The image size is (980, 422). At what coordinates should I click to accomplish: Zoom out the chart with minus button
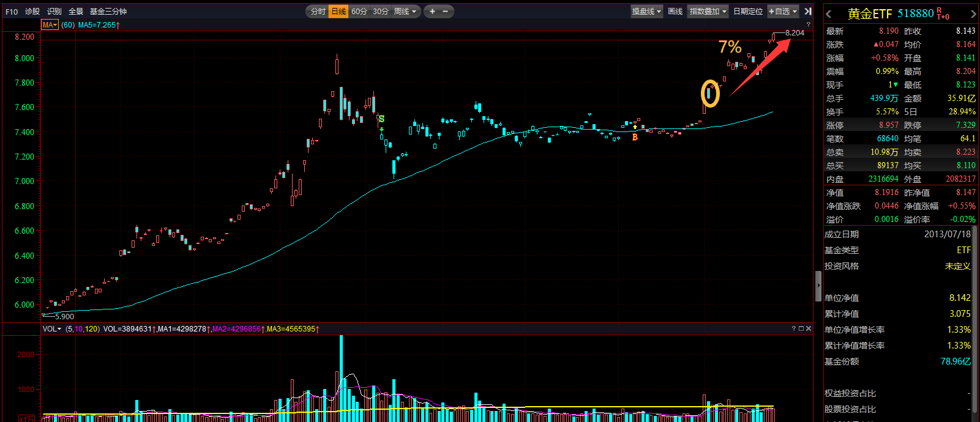click(x=445, y=12)
